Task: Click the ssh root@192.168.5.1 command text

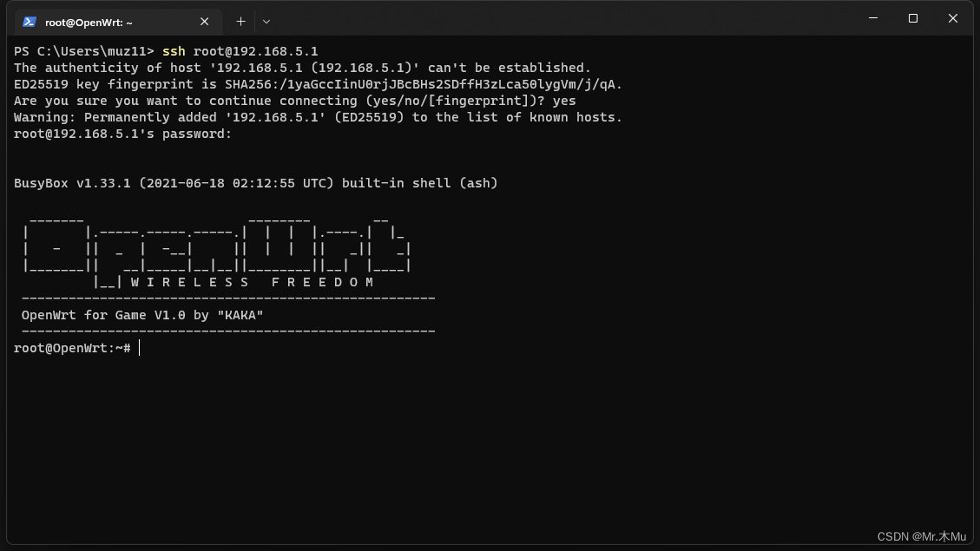Action: pos(240,50)
